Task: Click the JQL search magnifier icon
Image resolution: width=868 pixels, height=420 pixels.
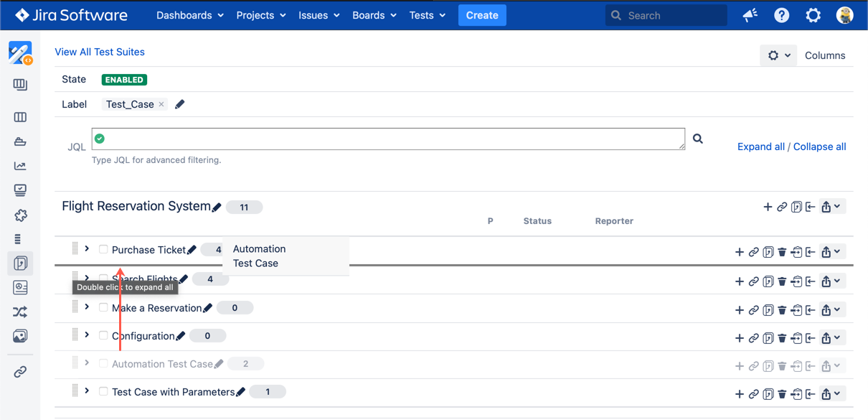Action: pos(697,139)
